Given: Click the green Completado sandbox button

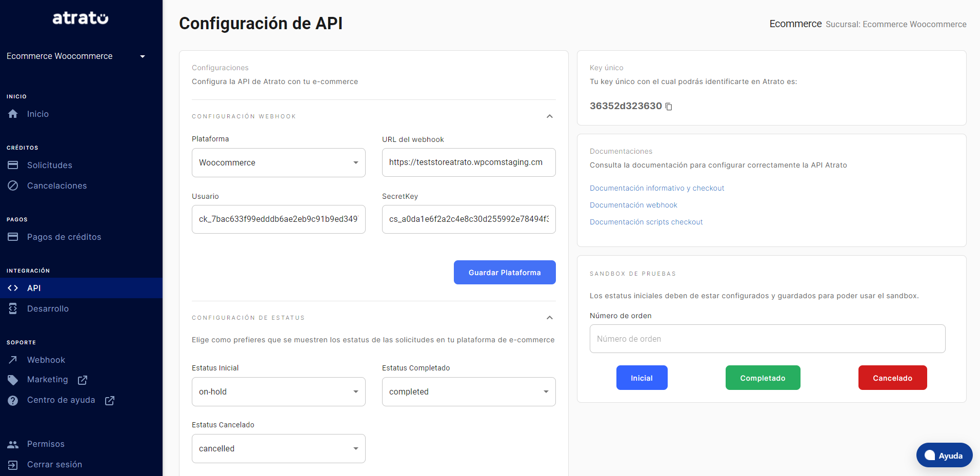Looking at the screenshot, I should point(763,378).
